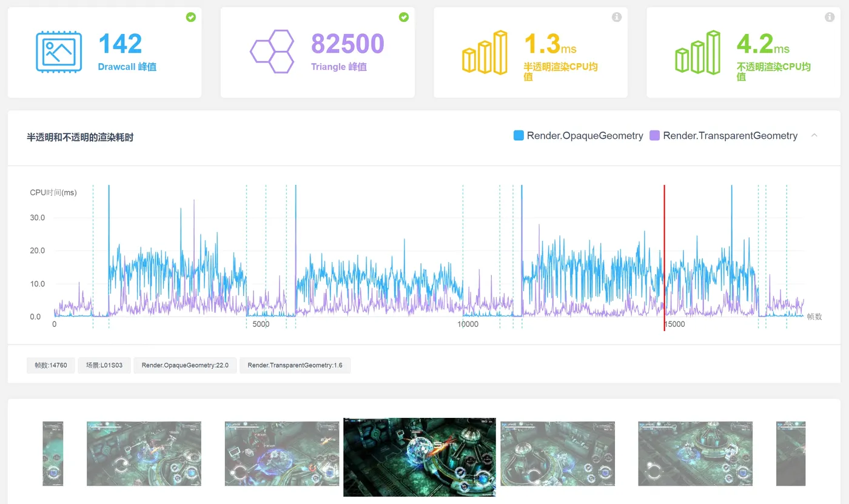
Task: Click the 帧数 x-axis label
Action: tap(814, 317)
